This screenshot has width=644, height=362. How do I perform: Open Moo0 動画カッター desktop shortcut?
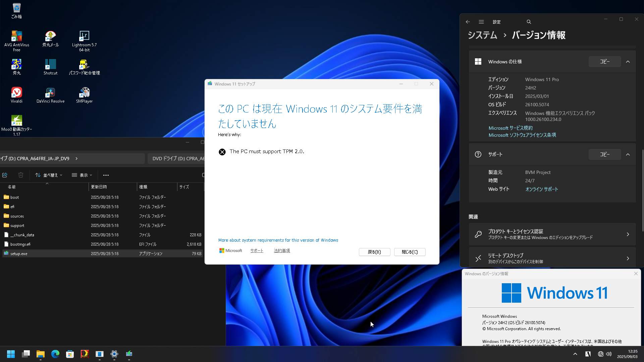point(16,125)
